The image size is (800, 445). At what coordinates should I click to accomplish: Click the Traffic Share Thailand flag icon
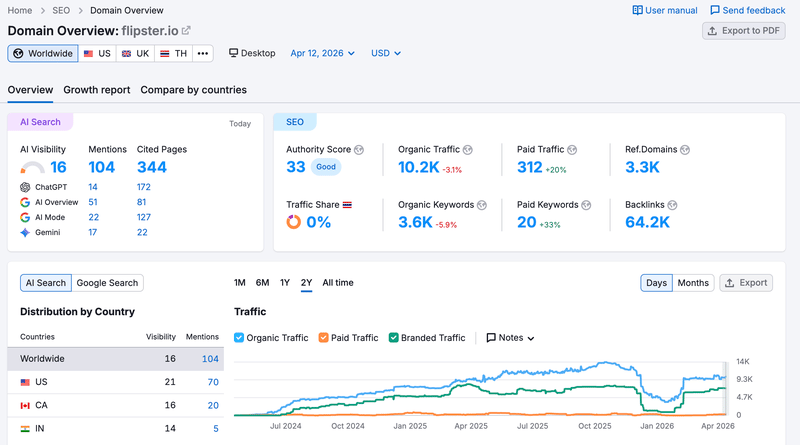point(347,205)
